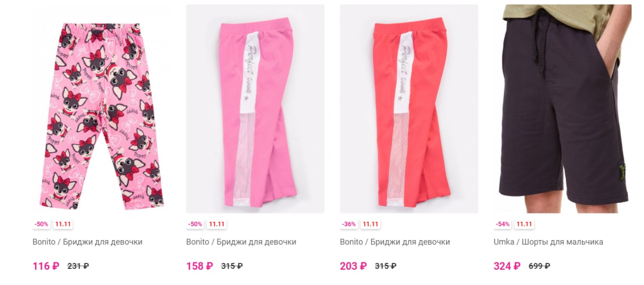644x285 pixels.
Task: Click the -50% badge under light pink breeches
Action: 195,224
